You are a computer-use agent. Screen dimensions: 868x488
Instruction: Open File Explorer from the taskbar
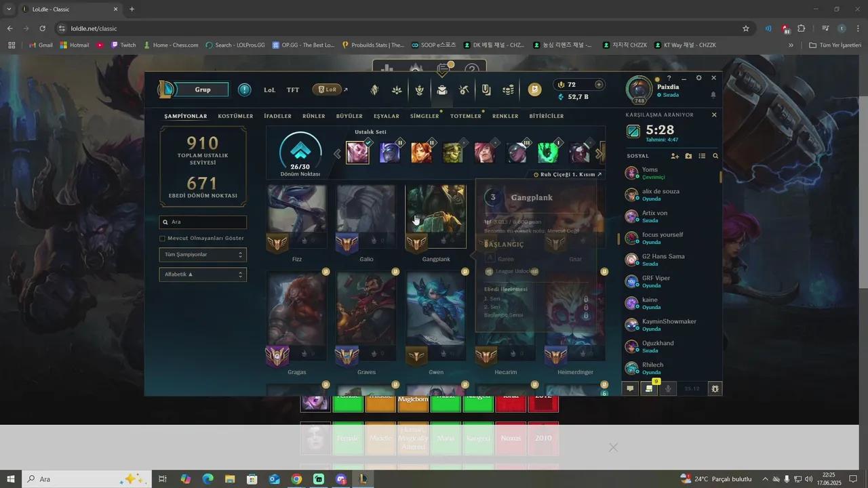coord(230,479)
